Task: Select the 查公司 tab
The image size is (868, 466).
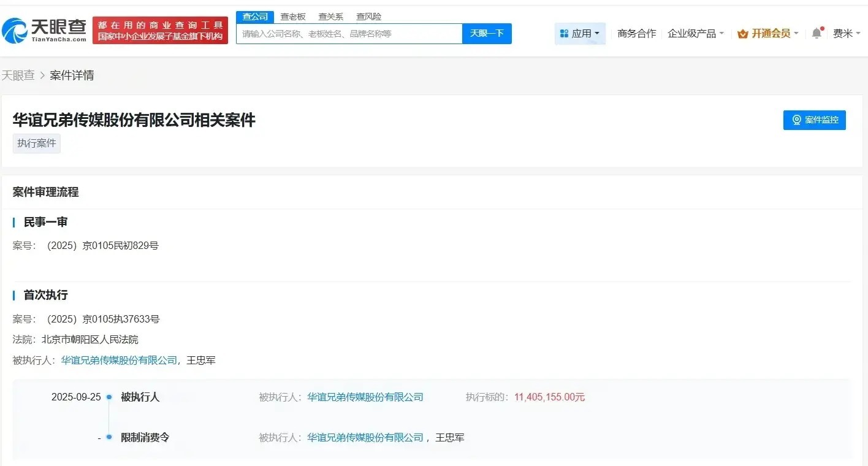Action: tap(254, 17)
